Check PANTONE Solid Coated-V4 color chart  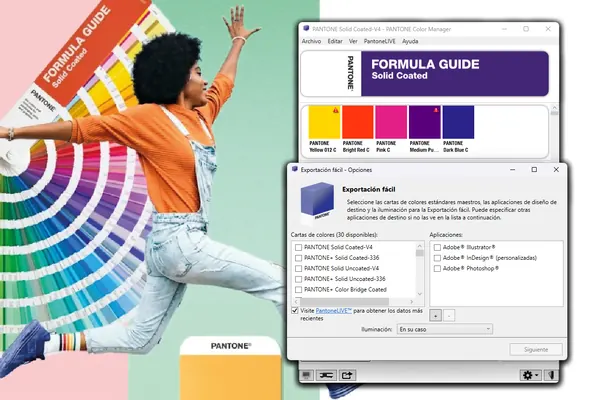click(x=298, y=248)
